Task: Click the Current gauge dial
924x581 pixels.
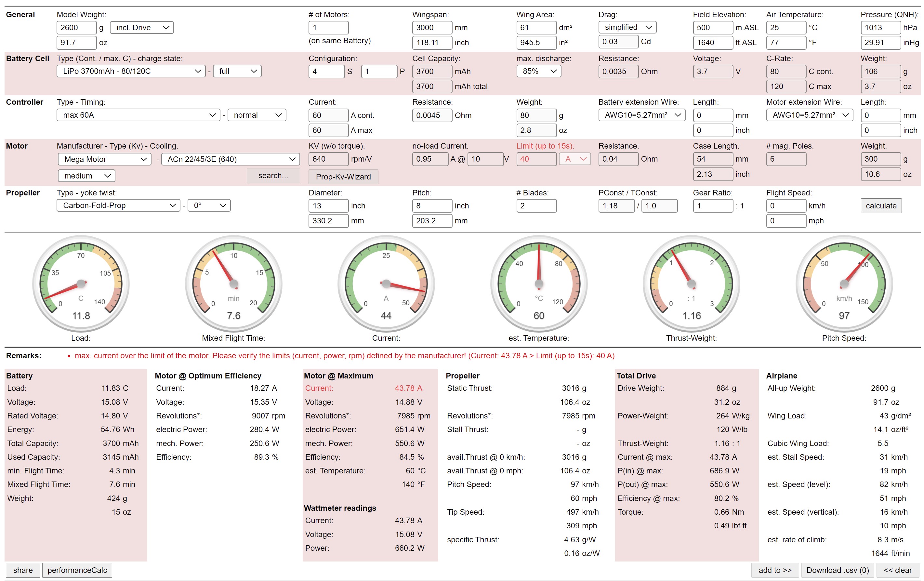Action: click(x=386, y=284)
